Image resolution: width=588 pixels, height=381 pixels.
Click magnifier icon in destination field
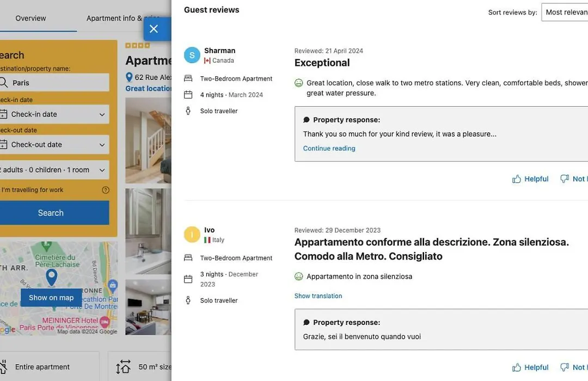(x=4, y=83)
